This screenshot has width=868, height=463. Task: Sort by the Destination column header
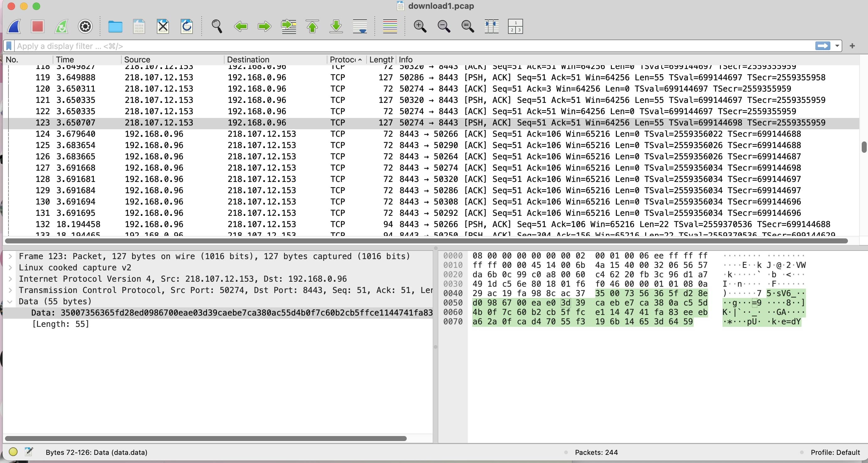click(248, 60)
